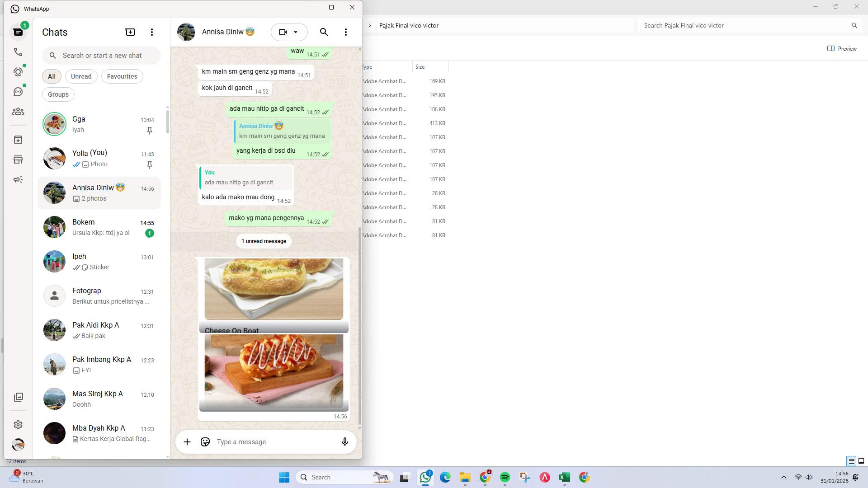Switch to the Groups filter tab

tap(58, 94)
